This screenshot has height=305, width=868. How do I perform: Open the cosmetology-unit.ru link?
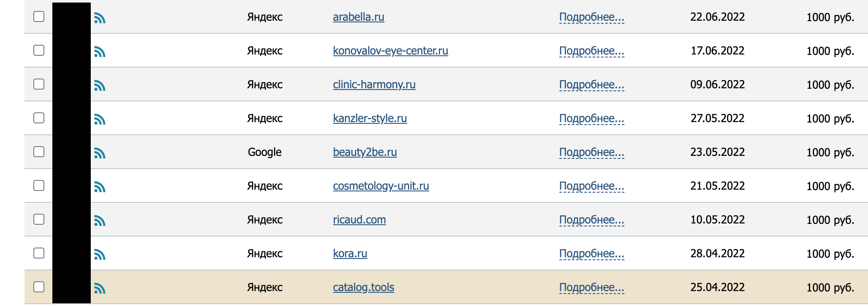tap(381, 186)
